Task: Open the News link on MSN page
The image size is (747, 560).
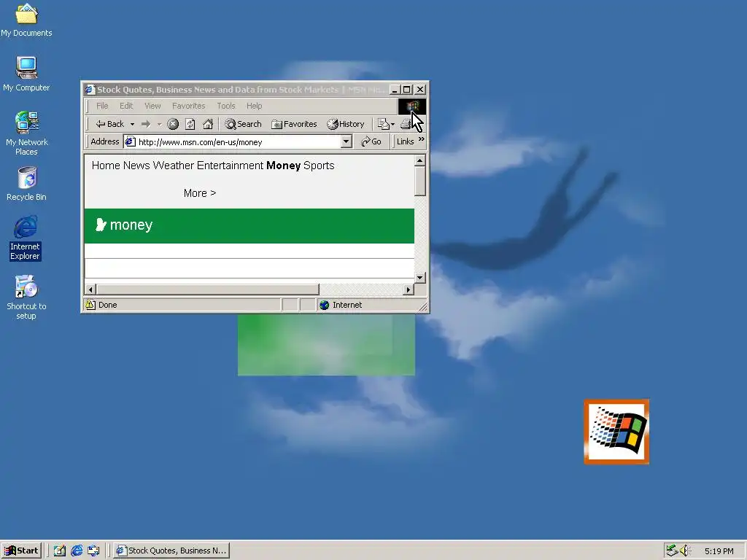Action: [136, 166]
